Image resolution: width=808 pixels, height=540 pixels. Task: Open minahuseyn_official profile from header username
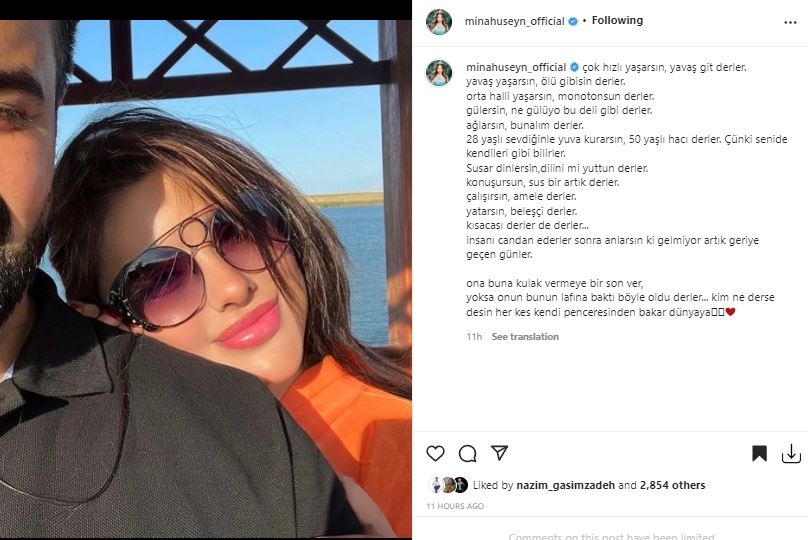click(x=514, y=21)
